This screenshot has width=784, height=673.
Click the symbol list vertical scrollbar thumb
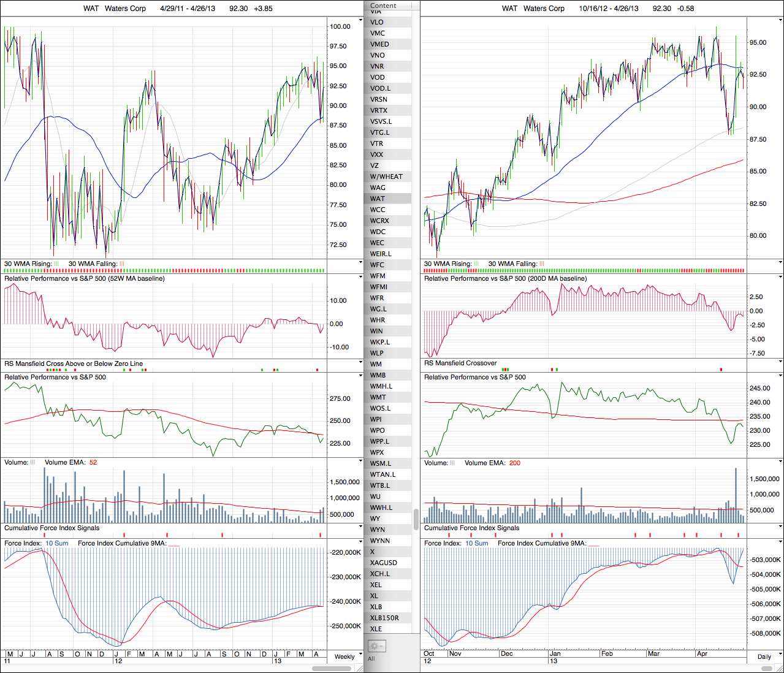point(416,519)
